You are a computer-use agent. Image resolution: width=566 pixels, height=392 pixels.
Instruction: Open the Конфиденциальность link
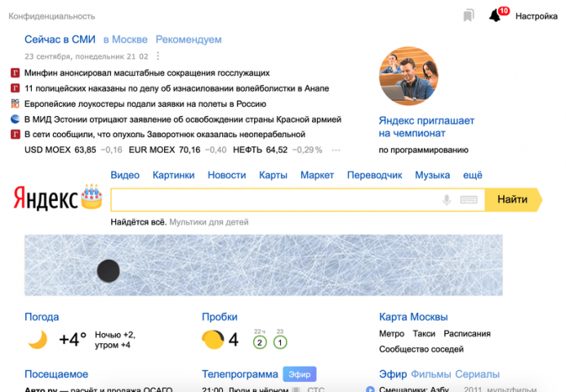[51, 16]
